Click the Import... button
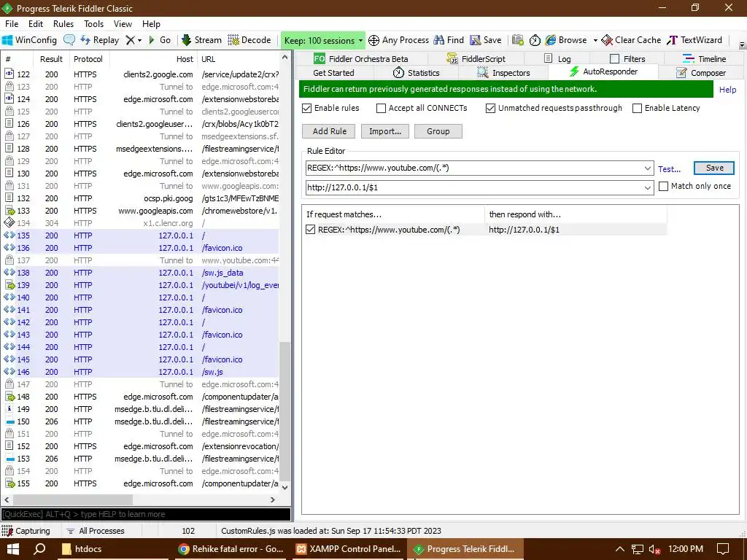 pyautogui.click(x=385, y=131)
